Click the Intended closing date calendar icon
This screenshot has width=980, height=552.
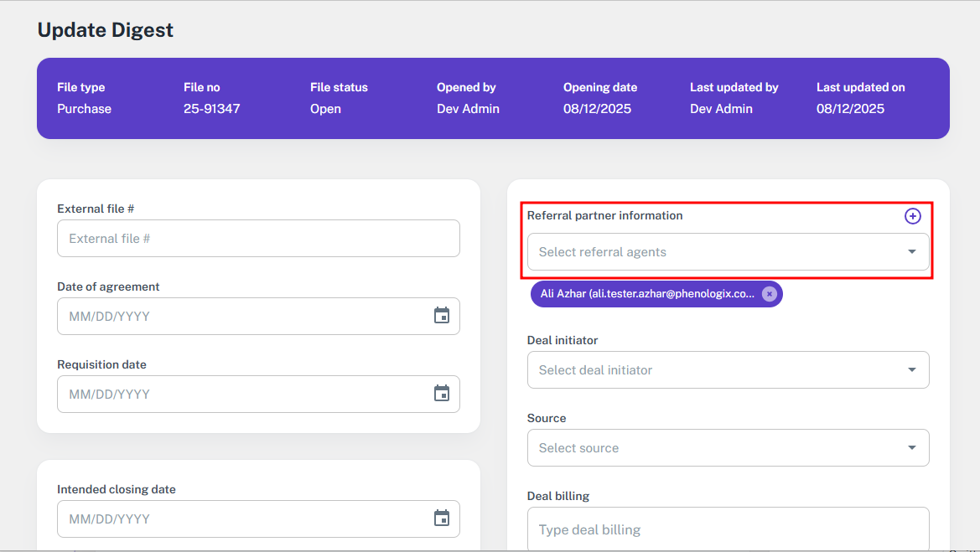pos(442,518)
